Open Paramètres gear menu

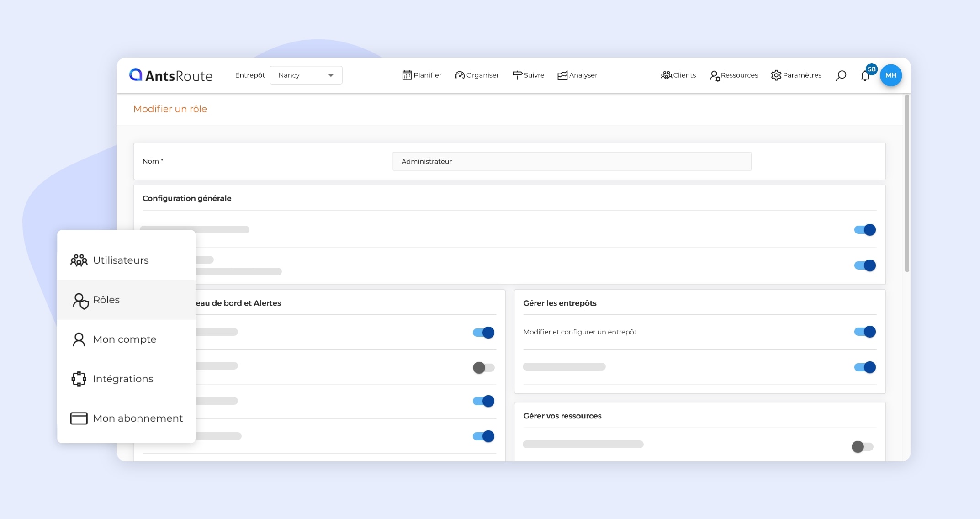tap(796, 75)
